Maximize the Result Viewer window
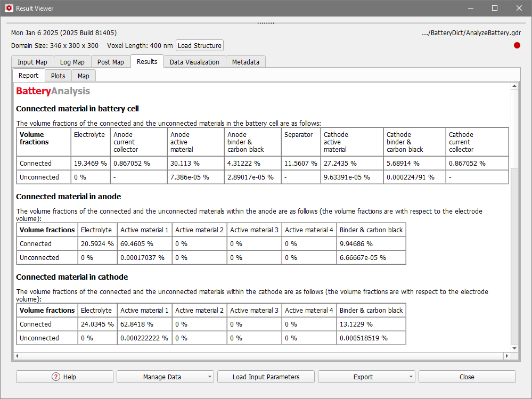 (x=495, y=8)
